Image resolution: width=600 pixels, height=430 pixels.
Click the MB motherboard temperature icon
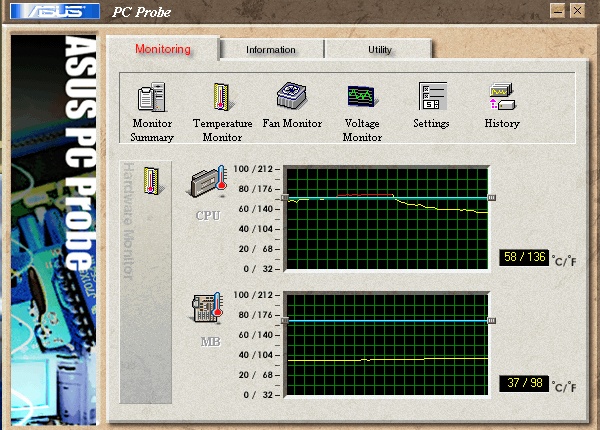coord(208,308)
